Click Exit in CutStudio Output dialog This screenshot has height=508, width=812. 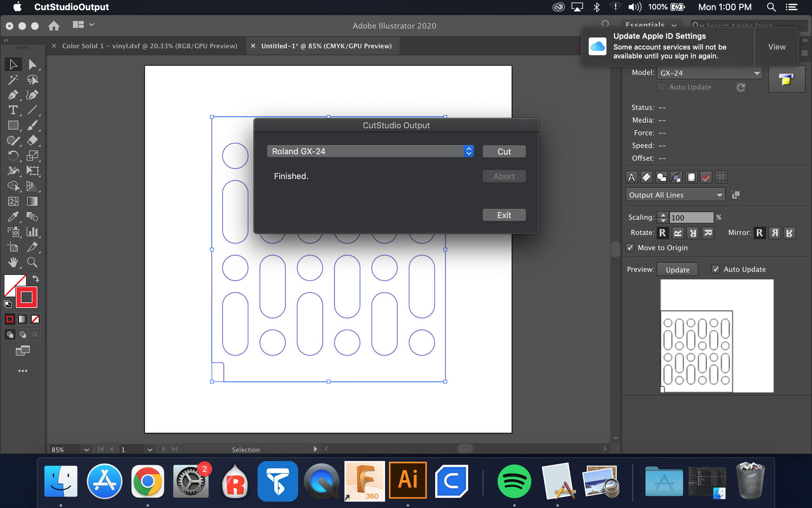tap(504, 215)
